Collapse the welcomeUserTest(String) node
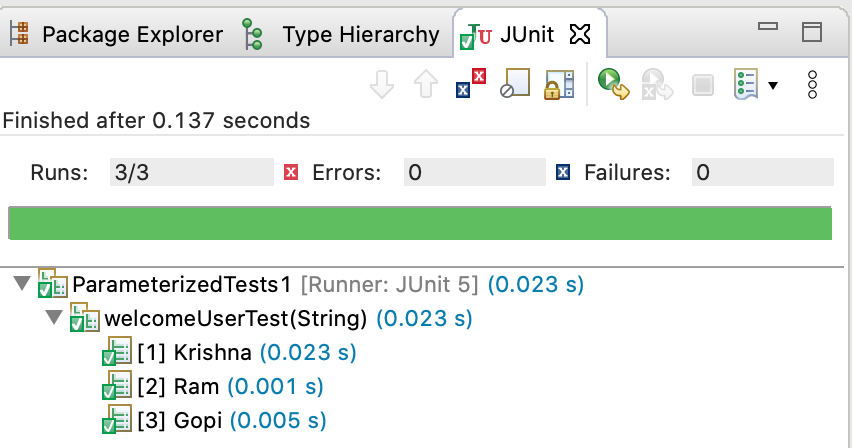Screen dimensions: 852x448 click(53, 320)
